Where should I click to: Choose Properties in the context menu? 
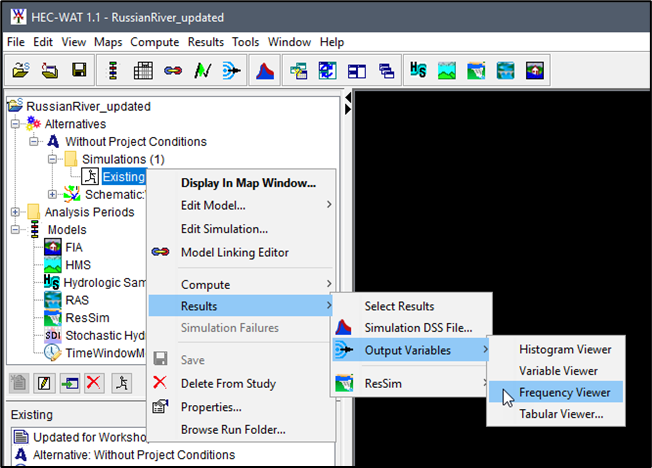(x=242, y=407)
